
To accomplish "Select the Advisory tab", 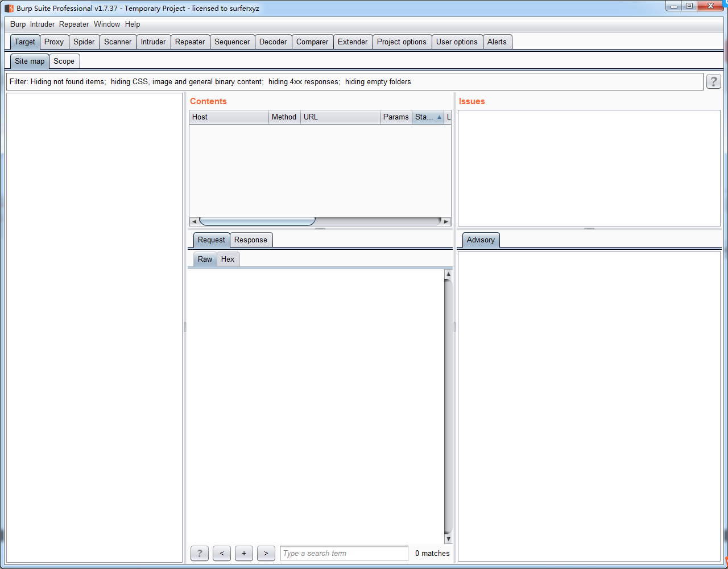I will (481, 240).
